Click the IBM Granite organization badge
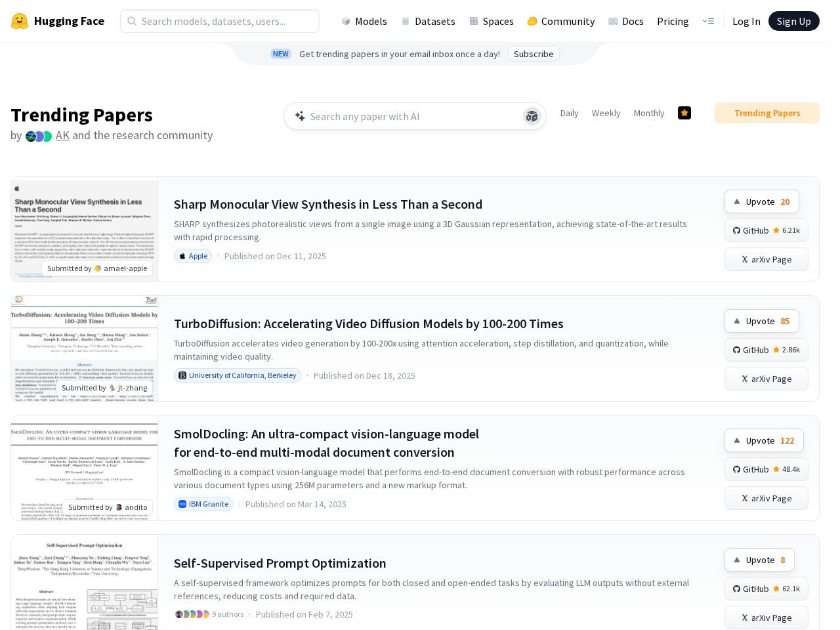This screenshot has height=630, width=840. [x=202, y=505]
